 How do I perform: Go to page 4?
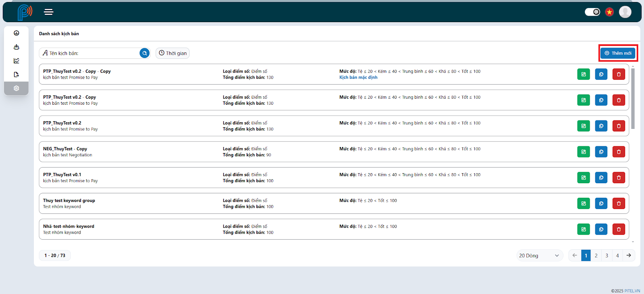[x=617, y=255]
